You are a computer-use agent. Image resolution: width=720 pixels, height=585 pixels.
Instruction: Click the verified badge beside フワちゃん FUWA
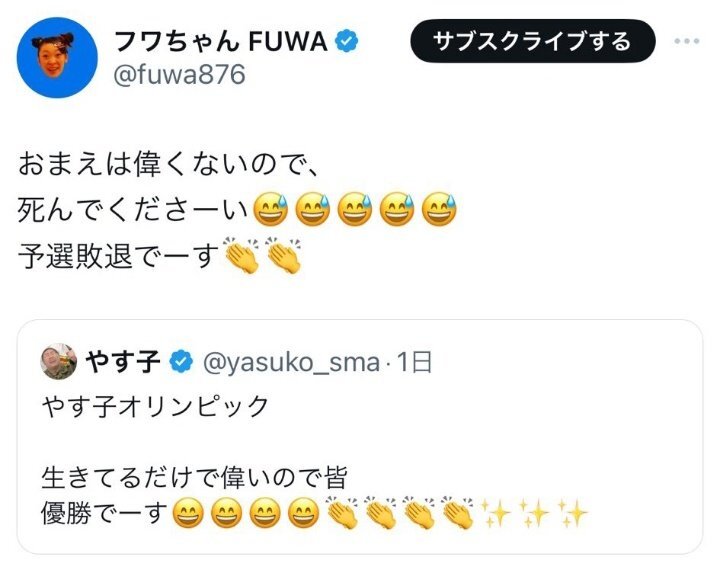coord(347,43)
